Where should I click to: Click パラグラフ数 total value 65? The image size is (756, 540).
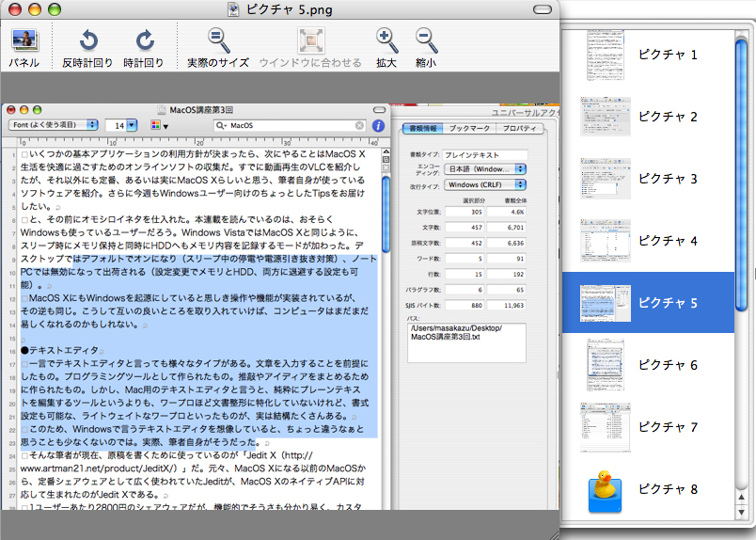(507, 290)
